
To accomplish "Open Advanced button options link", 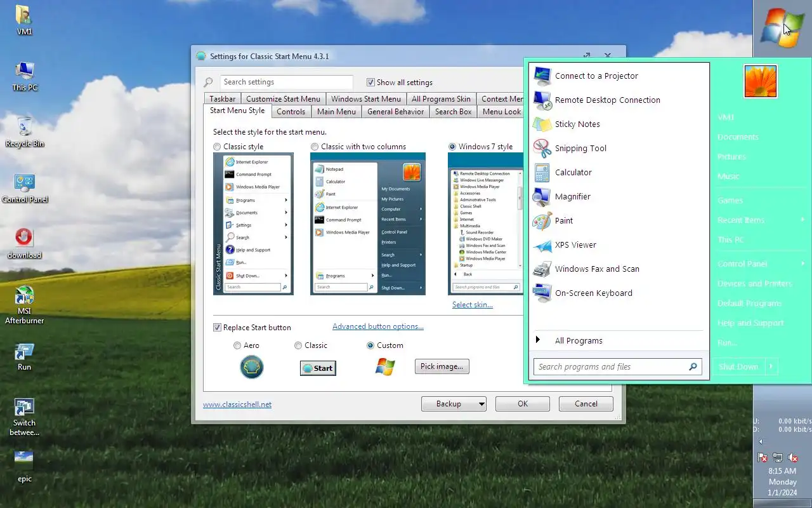I will pos(378,326).
